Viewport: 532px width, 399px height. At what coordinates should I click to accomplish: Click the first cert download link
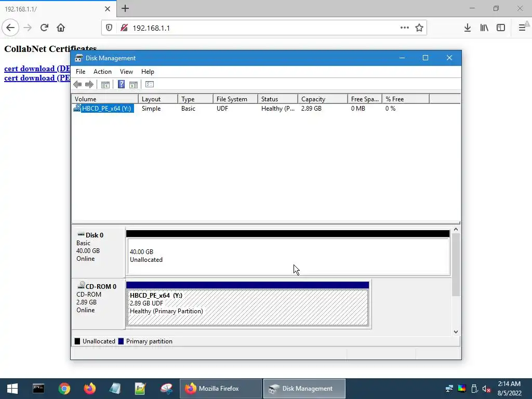(x=37, y=69)
